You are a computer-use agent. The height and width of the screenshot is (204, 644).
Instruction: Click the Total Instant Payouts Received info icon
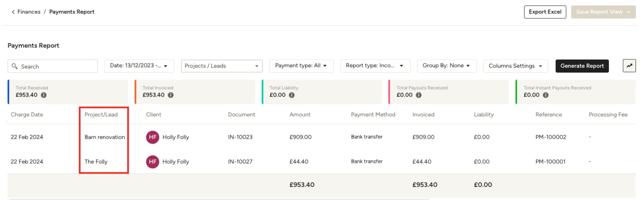coord(546,95)
